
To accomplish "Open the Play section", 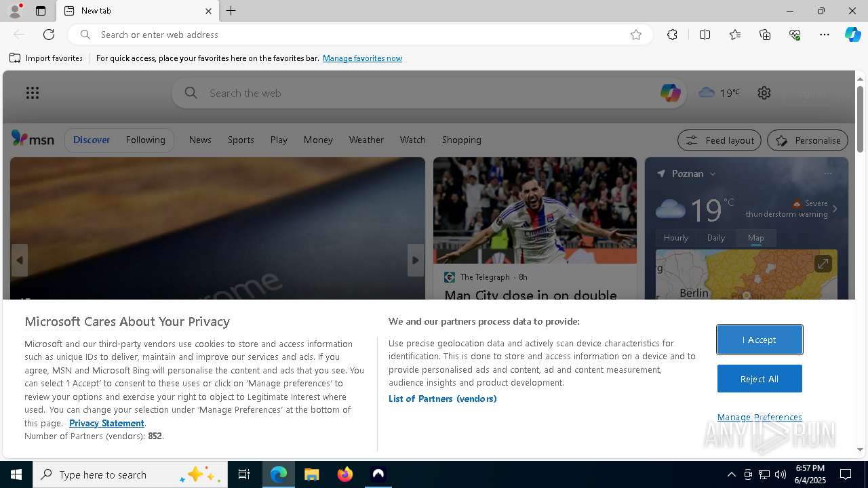I will (279, 140).
